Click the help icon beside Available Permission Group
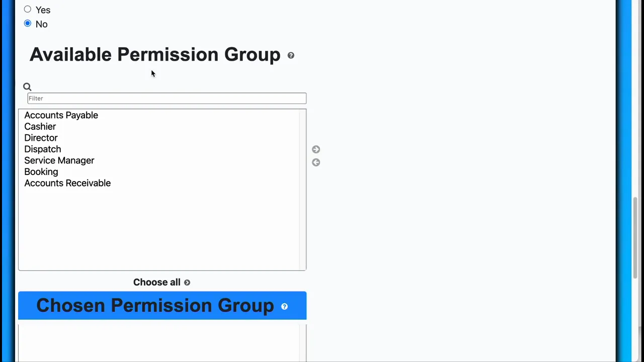Screen dimensions: 644x362 [x=291, y=55]
